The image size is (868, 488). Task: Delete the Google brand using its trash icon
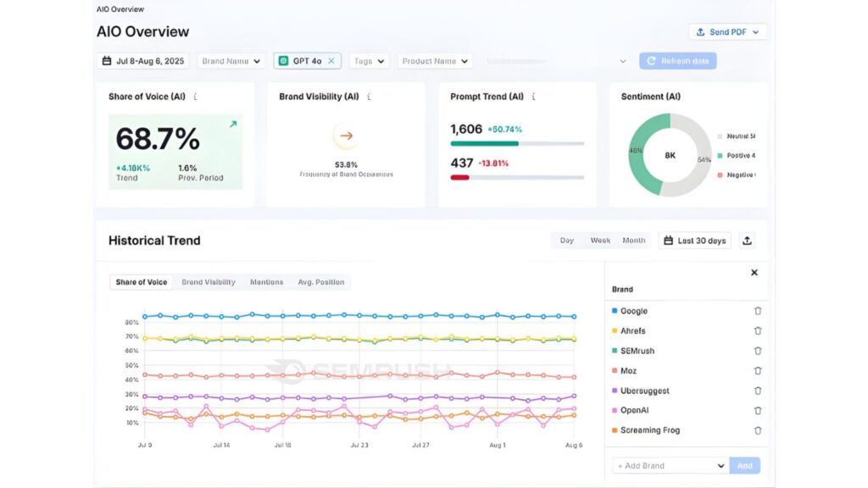758,310
